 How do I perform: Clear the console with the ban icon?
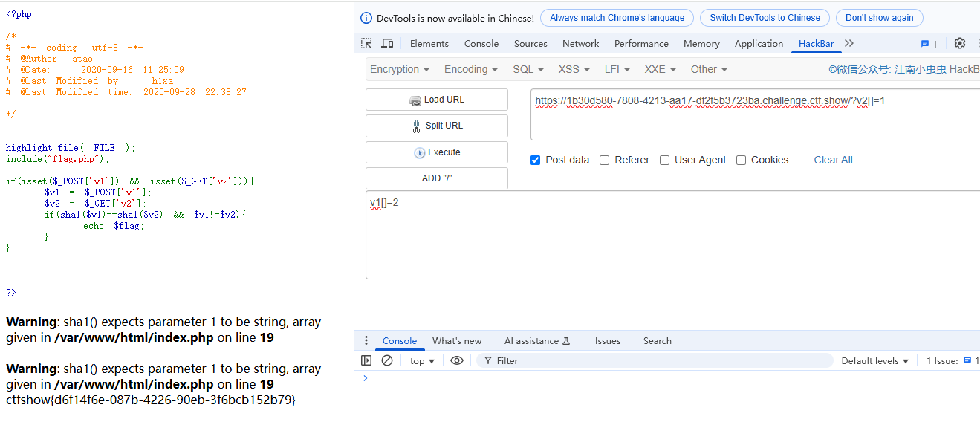(387, 360)
